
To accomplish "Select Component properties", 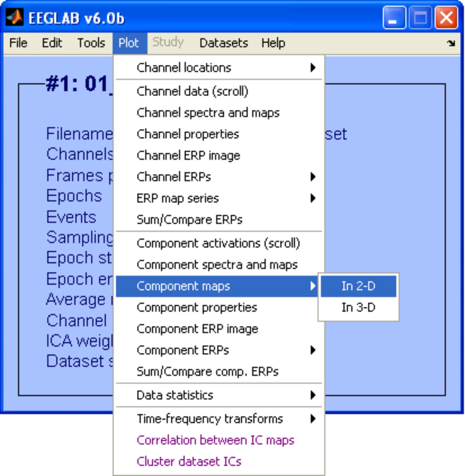I will click(x=218, y=307).
